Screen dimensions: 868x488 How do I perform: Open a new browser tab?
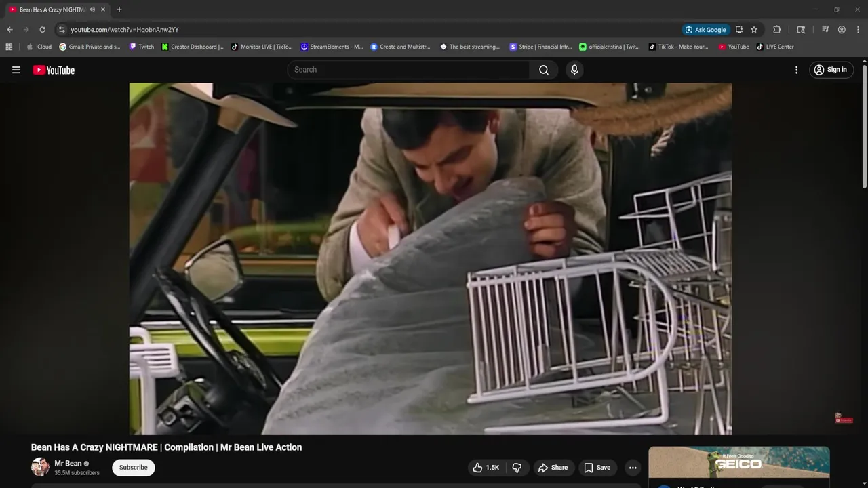[x=119, y=9]
